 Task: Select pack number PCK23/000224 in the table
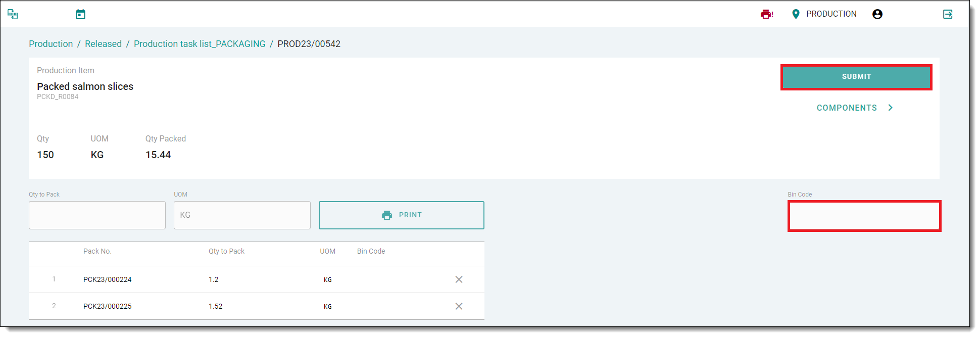pyautogui.click(x=107, y=279)
